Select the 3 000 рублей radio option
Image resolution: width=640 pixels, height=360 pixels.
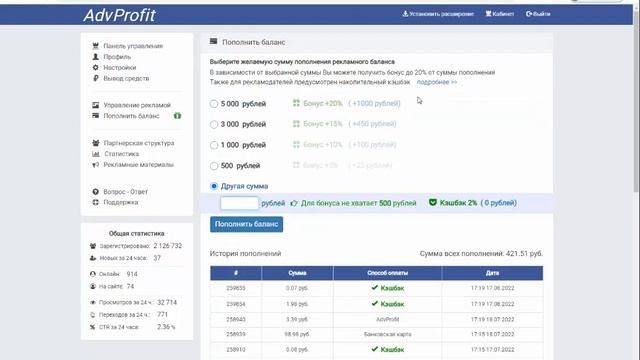[213, 124]
